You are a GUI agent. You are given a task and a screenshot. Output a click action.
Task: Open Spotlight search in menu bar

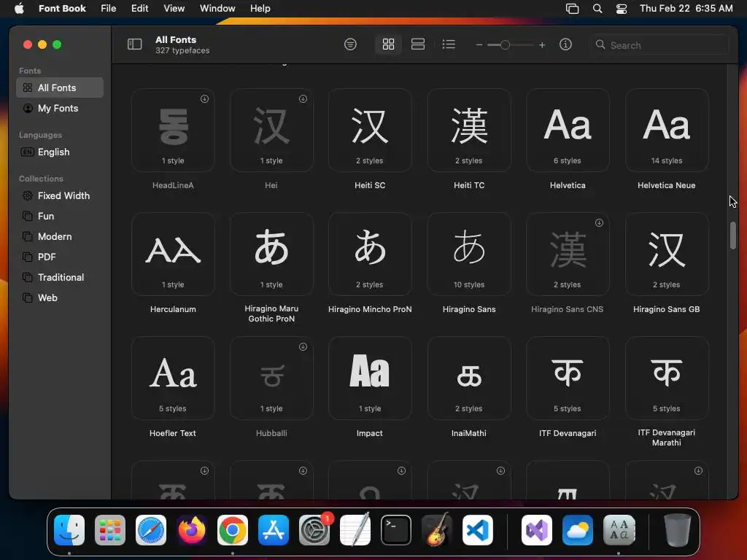point(597,8)
